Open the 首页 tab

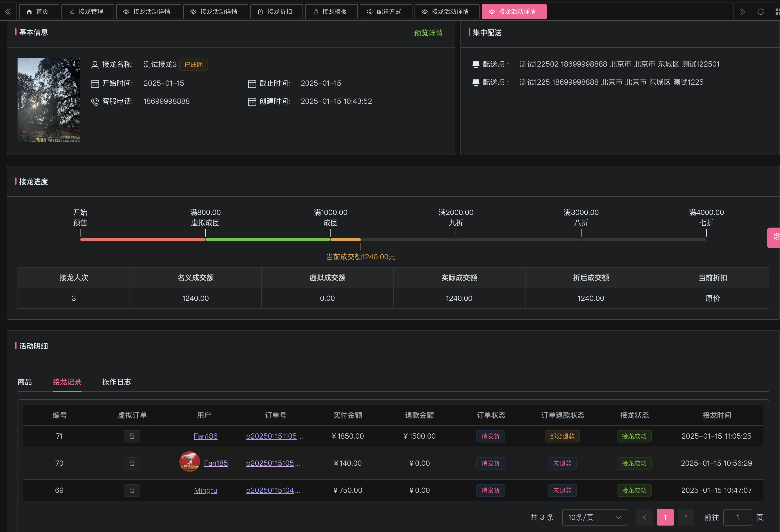(x=39, y=12)
